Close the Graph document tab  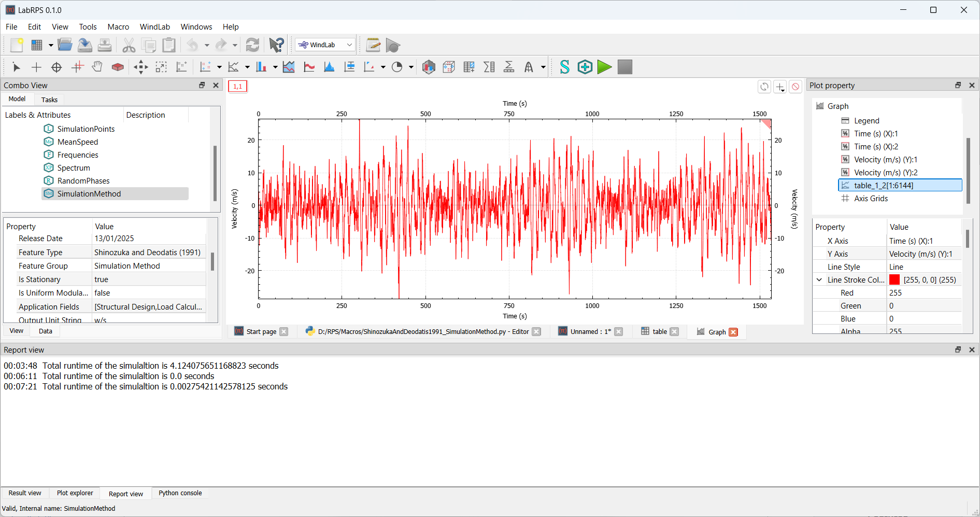click(x=733, y=332)
